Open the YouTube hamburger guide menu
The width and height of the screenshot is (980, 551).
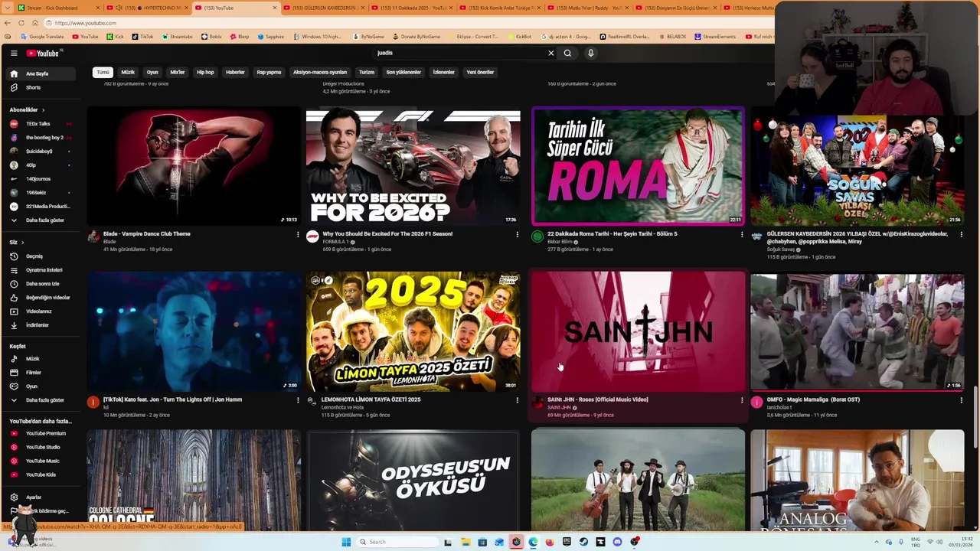[x=14, y=53]
